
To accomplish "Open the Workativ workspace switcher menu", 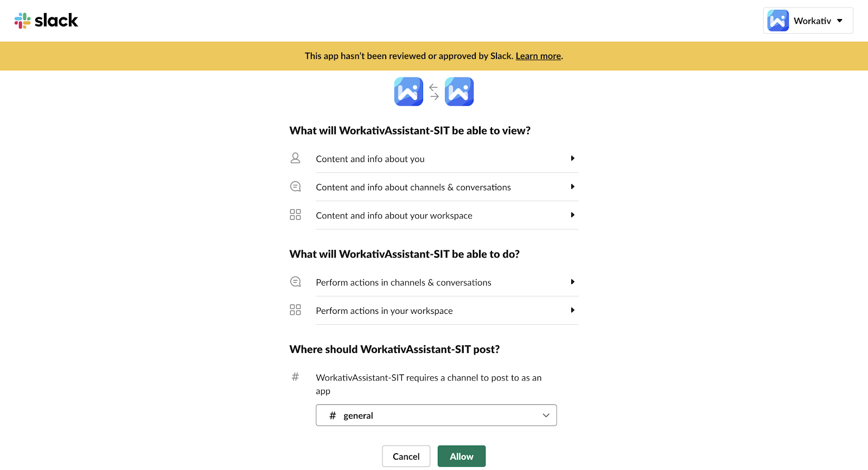I will tap(839, 21).
